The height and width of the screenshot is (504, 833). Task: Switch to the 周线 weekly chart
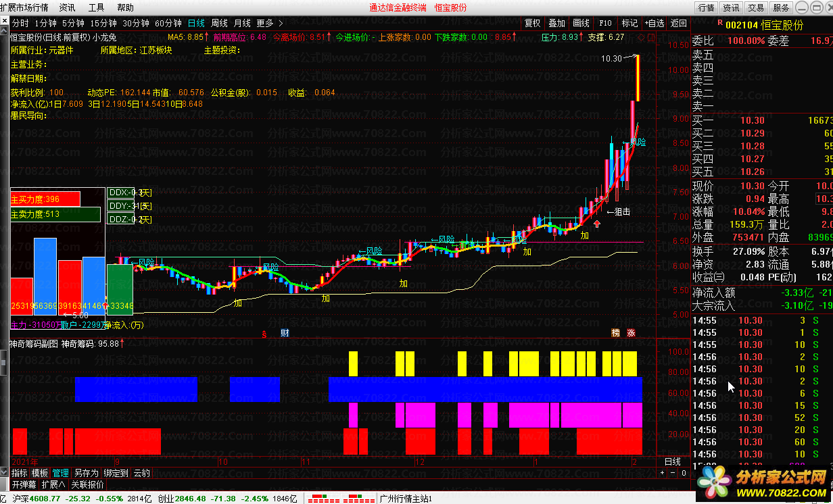click(219, 23)
